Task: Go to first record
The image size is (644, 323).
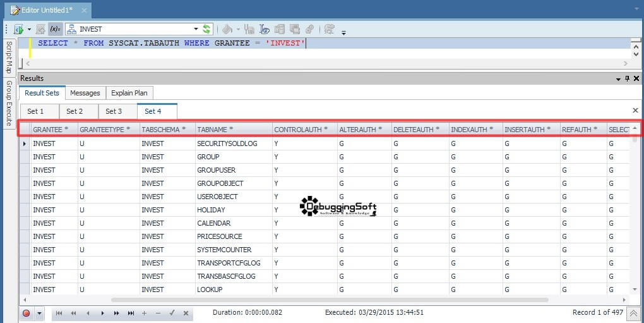Action: (59, 313)
